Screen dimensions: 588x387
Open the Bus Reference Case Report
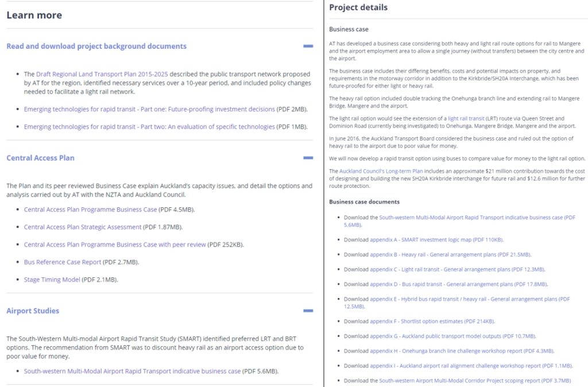tap(63, 262)
